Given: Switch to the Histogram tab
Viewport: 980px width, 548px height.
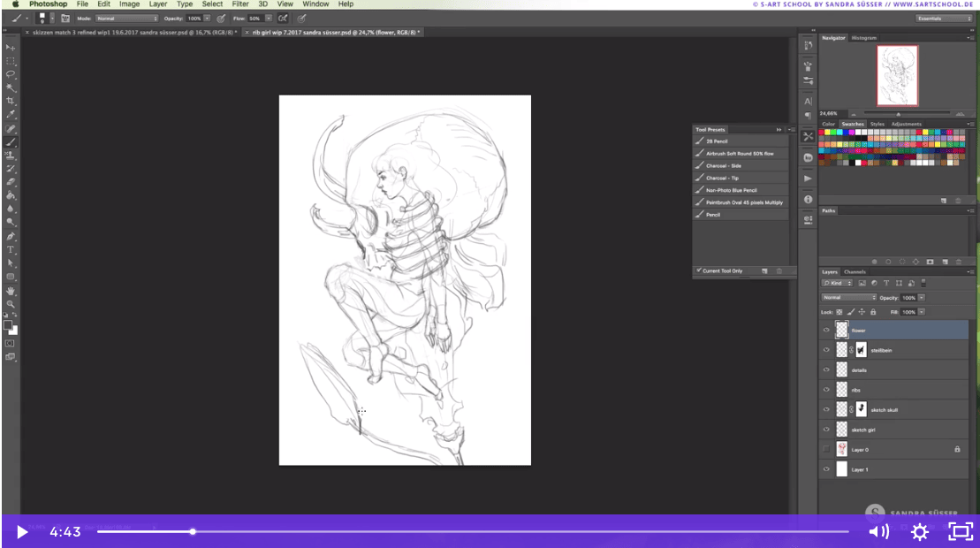Looking at the screenshot, I should (x=863, y=38).
